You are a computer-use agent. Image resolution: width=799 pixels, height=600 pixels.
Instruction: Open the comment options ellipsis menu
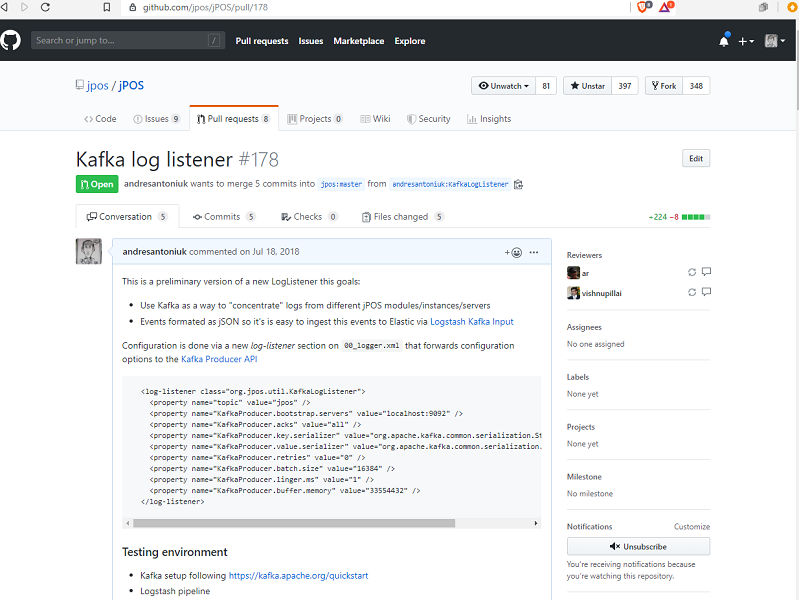click(x=534, y=252)
